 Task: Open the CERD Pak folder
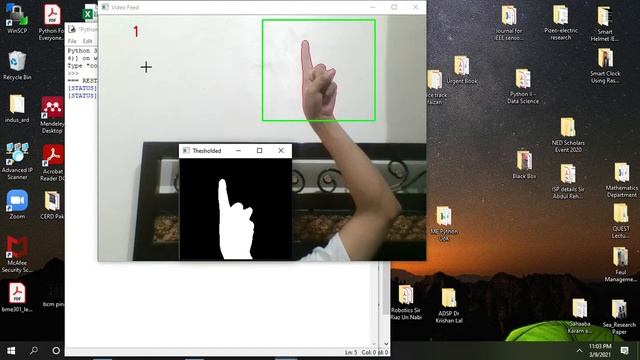point(52,205)
